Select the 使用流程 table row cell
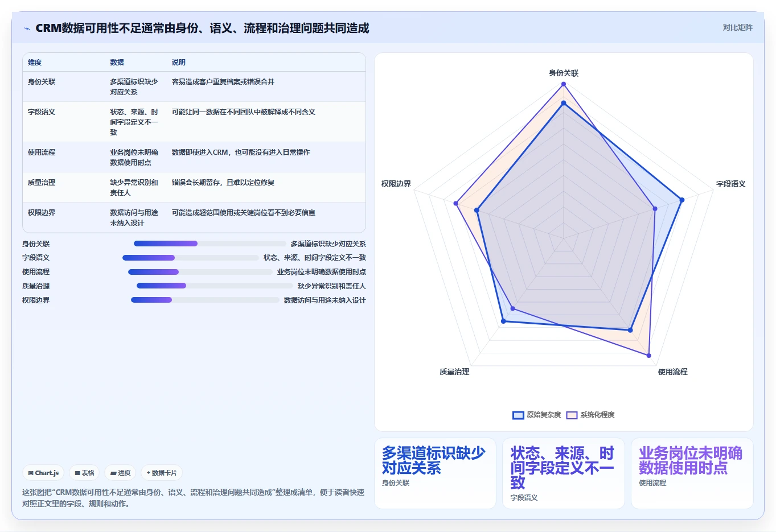The width and height of the screenshot is (776, 532). [x=42, y=152]
